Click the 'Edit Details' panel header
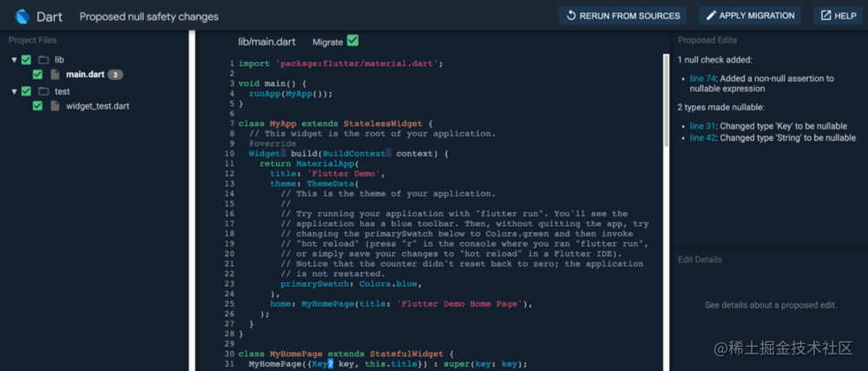This screenshot has height=371, width=868. point(700,260)
